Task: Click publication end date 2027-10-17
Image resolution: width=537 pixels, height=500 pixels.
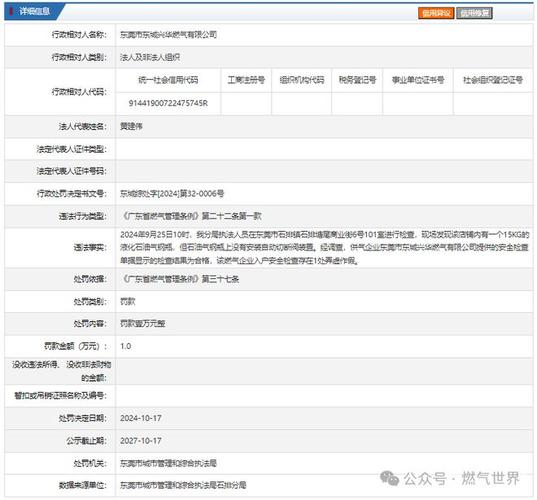Action: click(x=141, y=441)
